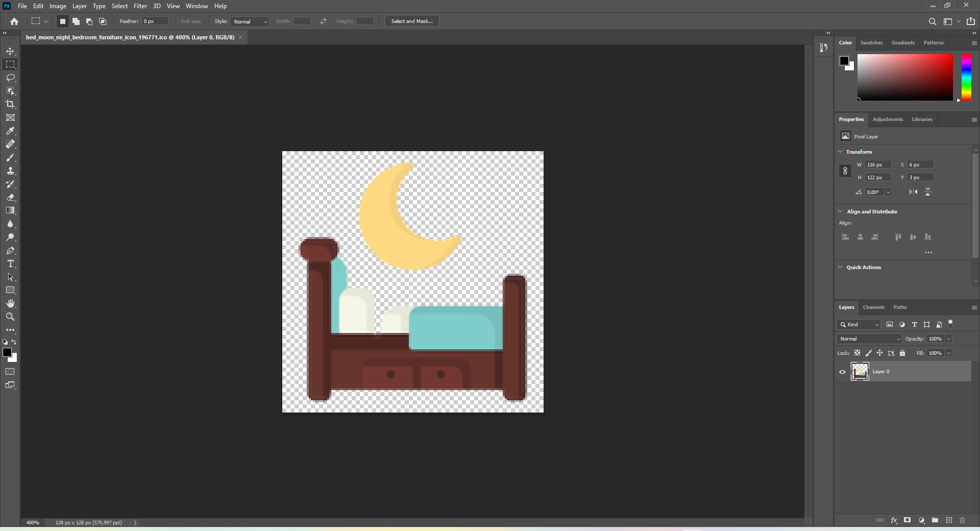Select the Eraser tool
Screen dimensions: 980x531
[10, 197]
